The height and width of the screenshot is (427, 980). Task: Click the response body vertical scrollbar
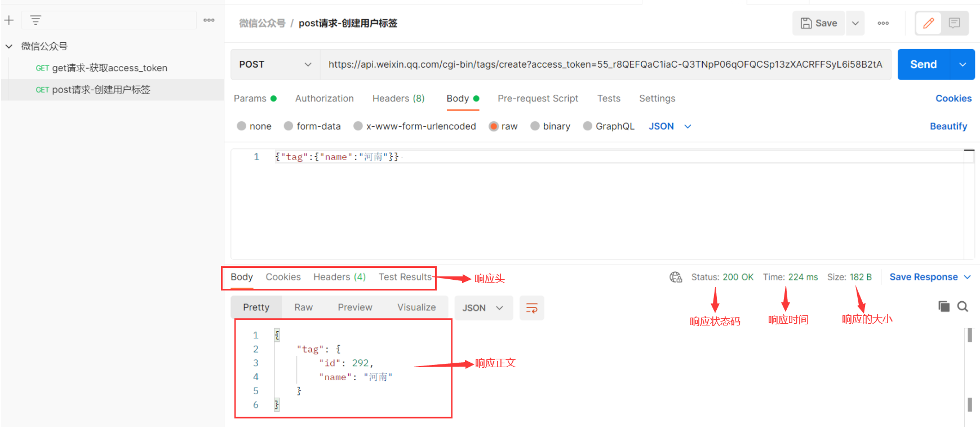click(970, 369)
